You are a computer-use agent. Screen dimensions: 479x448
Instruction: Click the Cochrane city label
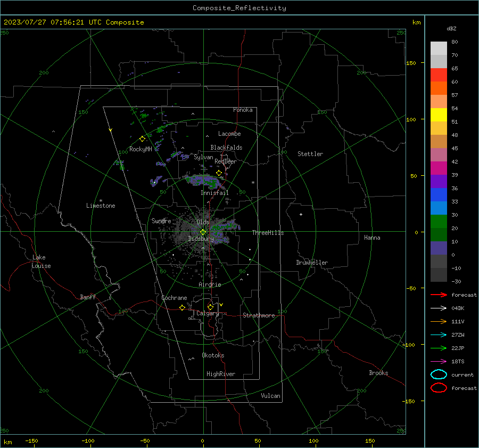pyautogui.click(x=174, y=298)
